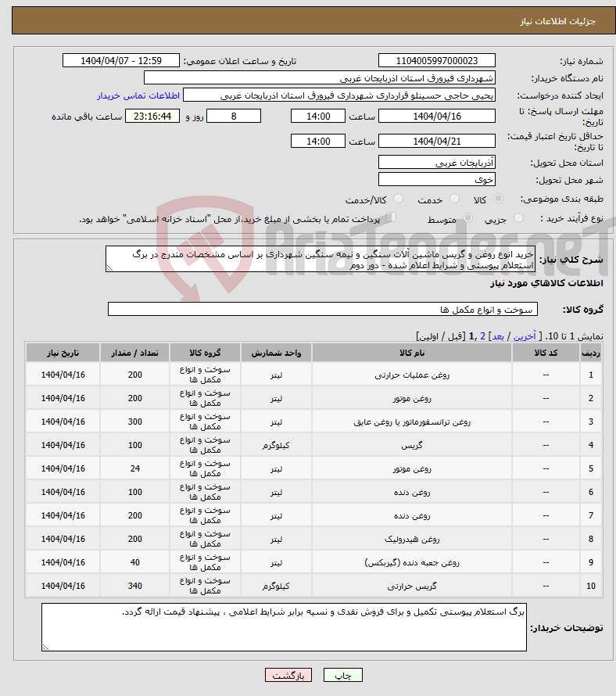Click the تعداد / مقدار column header
Screen dimensions: 616x696
[135, 353]
